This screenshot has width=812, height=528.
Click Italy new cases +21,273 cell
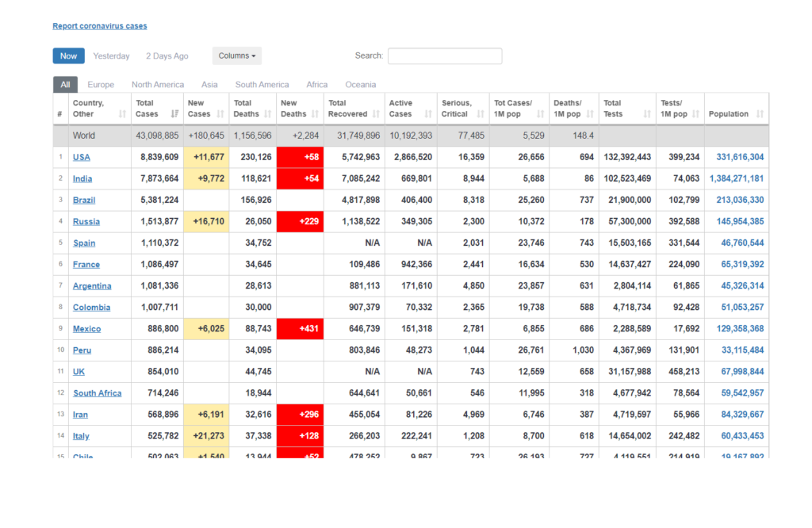point(206,436)
